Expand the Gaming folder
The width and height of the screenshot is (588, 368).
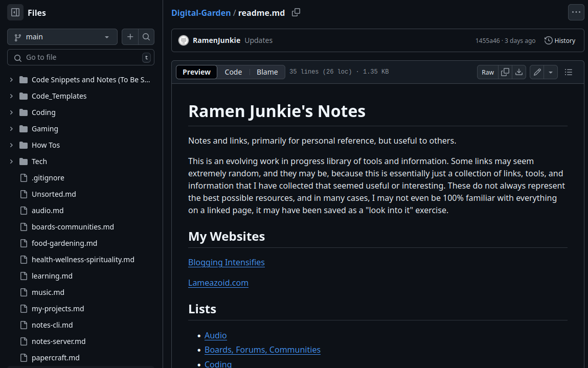coord(11,129)
